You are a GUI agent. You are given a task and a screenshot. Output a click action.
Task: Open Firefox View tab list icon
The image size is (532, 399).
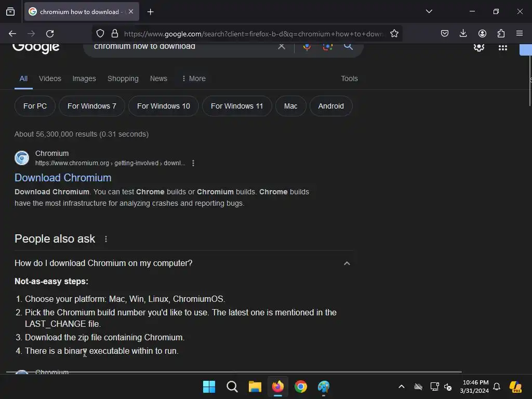tap(10, 12)
